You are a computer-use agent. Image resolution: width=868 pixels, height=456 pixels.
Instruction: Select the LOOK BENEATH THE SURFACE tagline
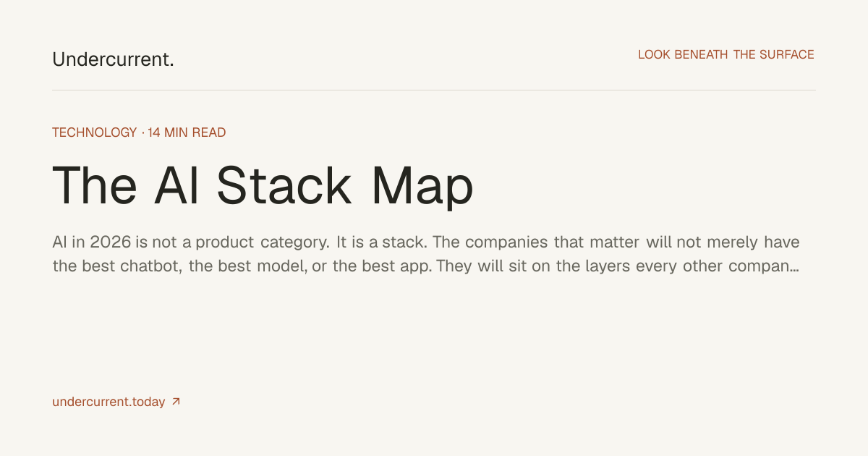pyautogui.click(x=726, y=54)
